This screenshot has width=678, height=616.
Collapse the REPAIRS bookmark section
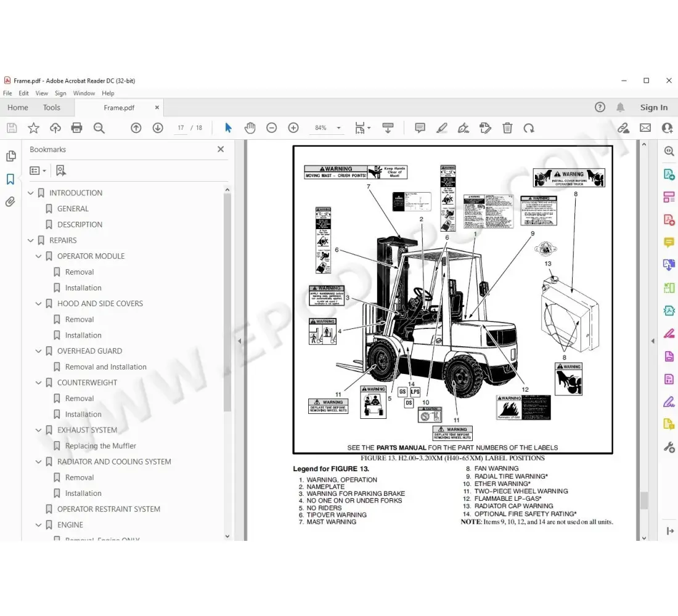tap(30, 240)
